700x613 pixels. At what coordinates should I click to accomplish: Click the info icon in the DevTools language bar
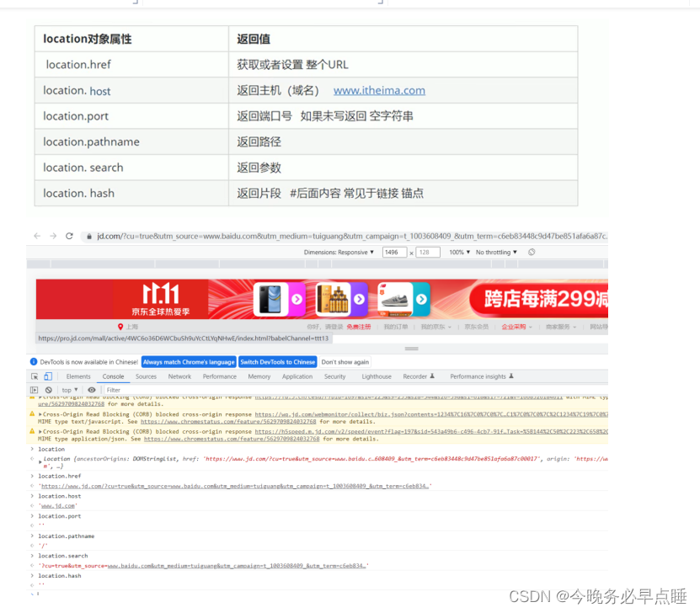click(34, 362)
